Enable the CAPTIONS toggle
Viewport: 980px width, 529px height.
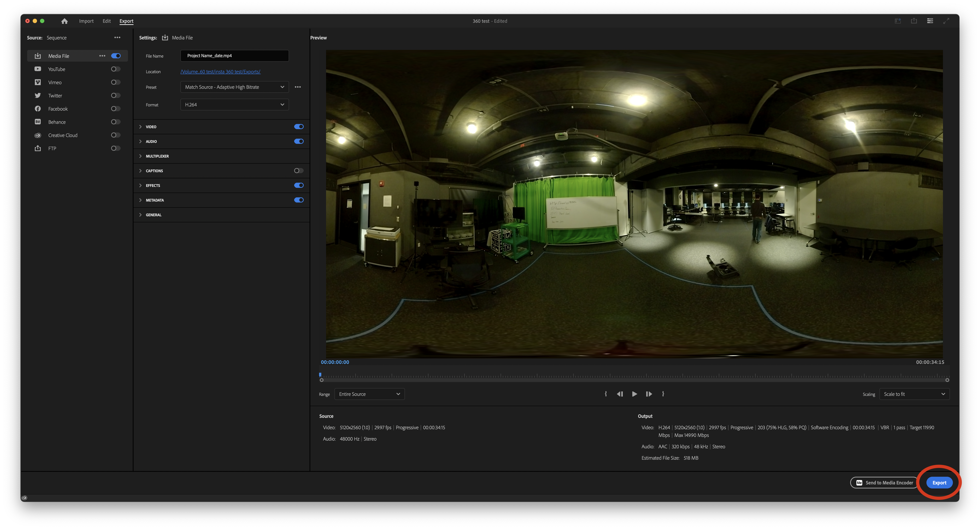point(299,171)
